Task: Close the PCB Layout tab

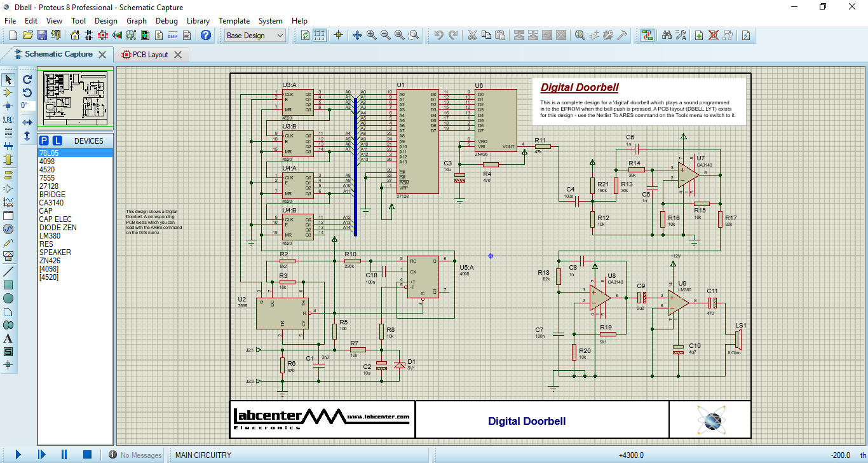Action: 178,55
